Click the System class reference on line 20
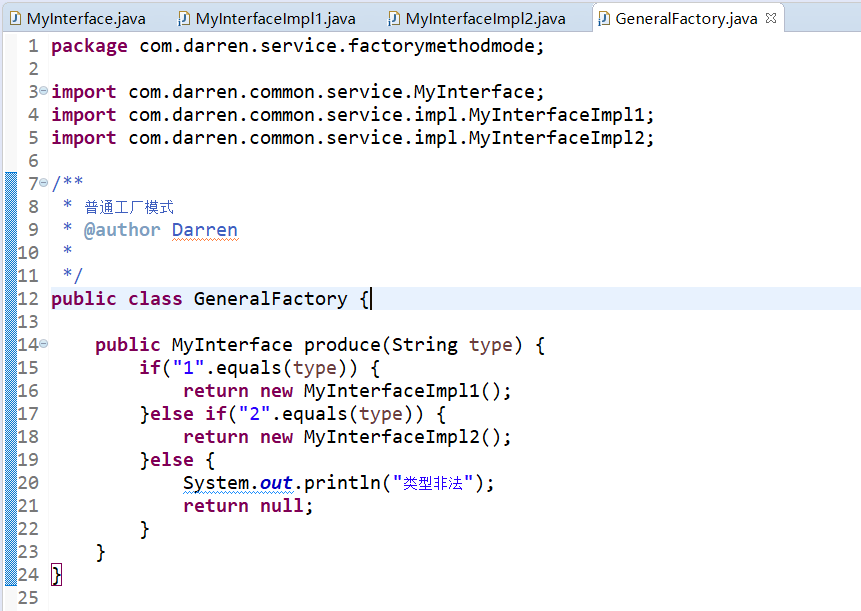Viewport: 861px width, 611px height. [x=216, y=483]
